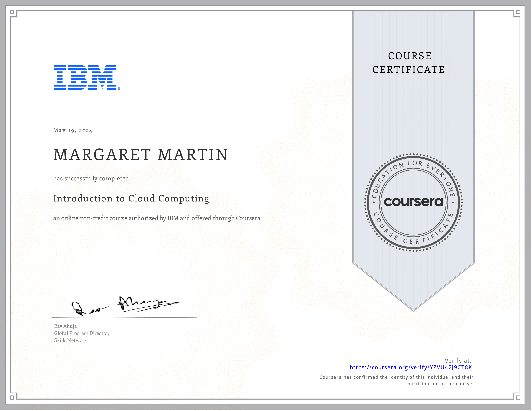
Task: Select the date May 19, 2024
Action: point(73,131)
